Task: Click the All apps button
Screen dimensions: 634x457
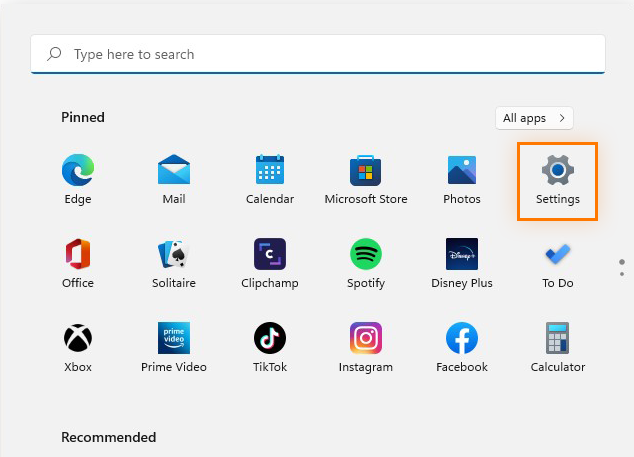Action: [x=534, y=118]
